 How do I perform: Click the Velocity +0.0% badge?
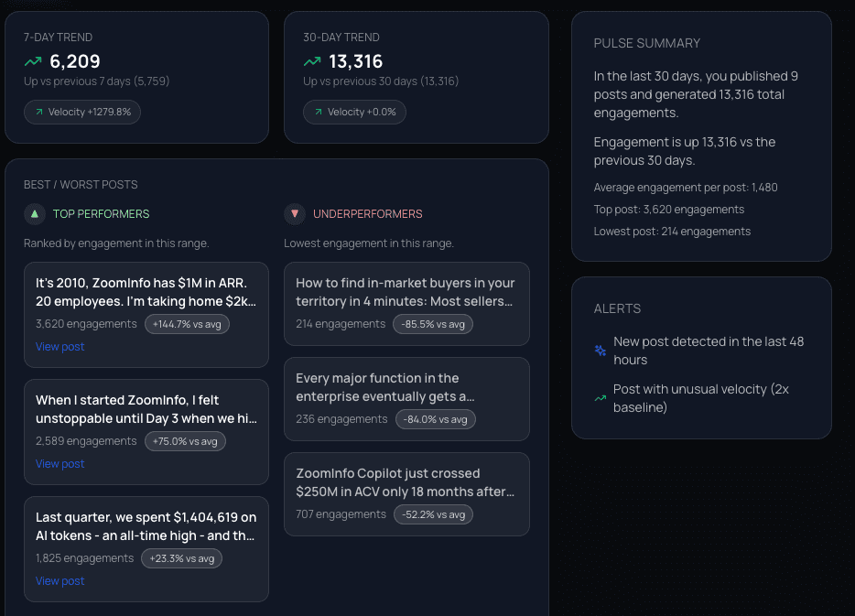click(x=354, y=112)
